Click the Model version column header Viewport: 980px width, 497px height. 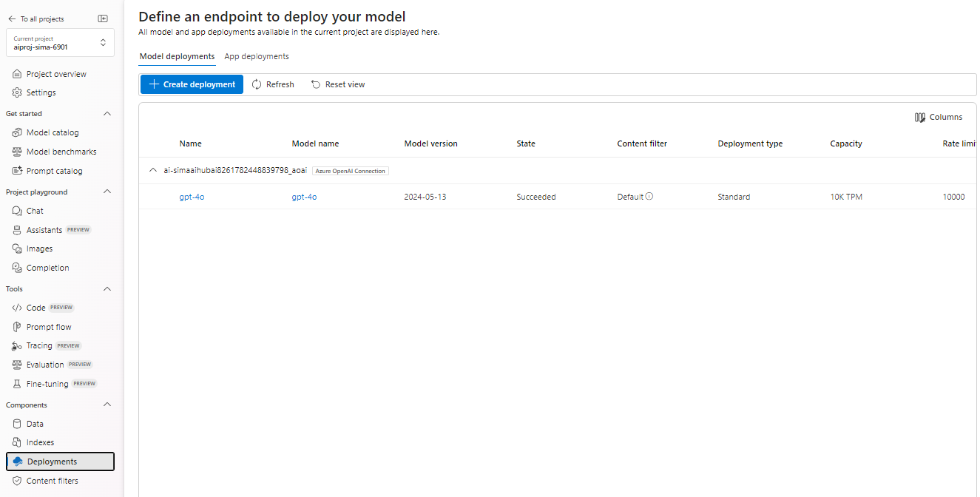pyautogui.click(x=430, y=143)
